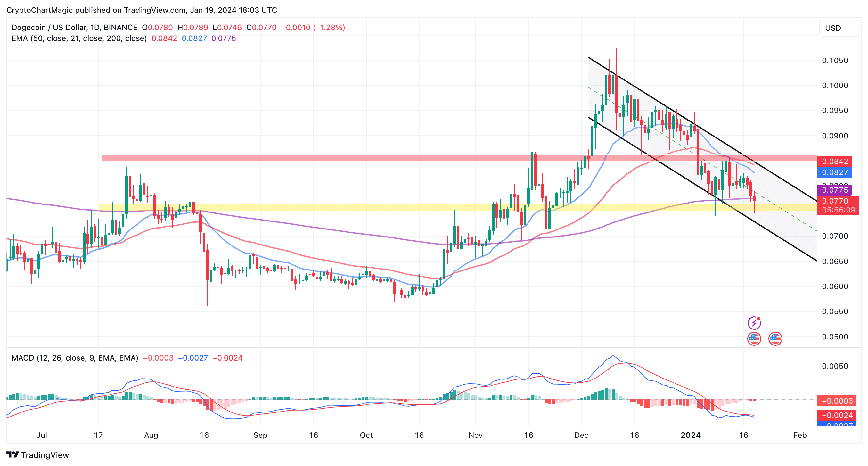
Task: Click the blue 0.0827 EMA price label
Action: point(834,172)
